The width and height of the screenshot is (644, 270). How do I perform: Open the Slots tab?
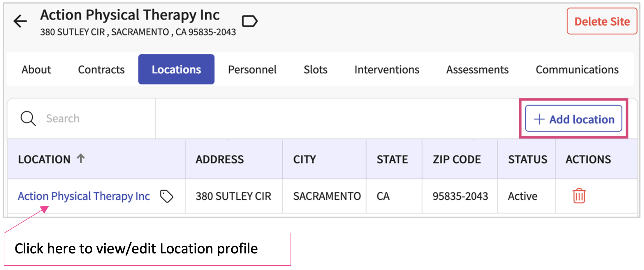coord(315,70)
